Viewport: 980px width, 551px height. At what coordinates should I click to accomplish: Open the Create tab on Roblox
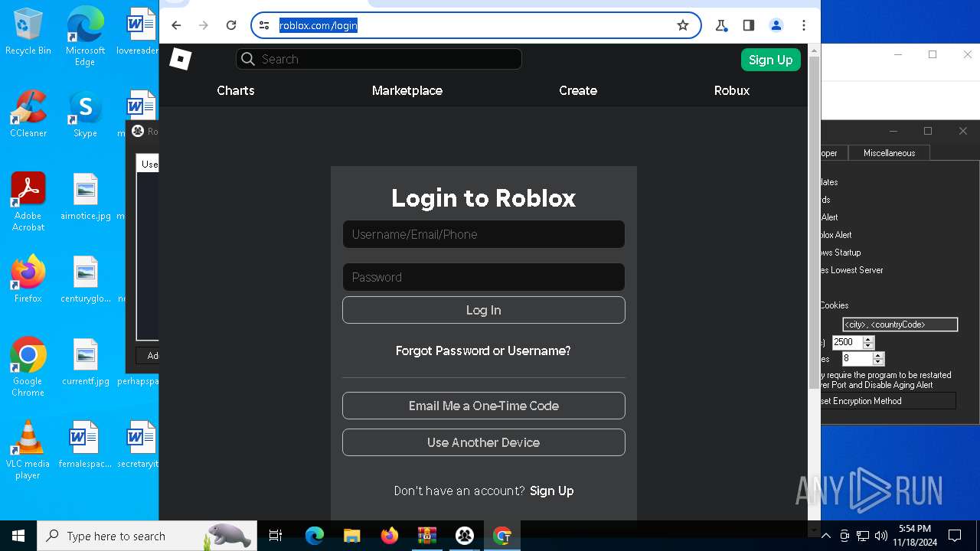578,90
